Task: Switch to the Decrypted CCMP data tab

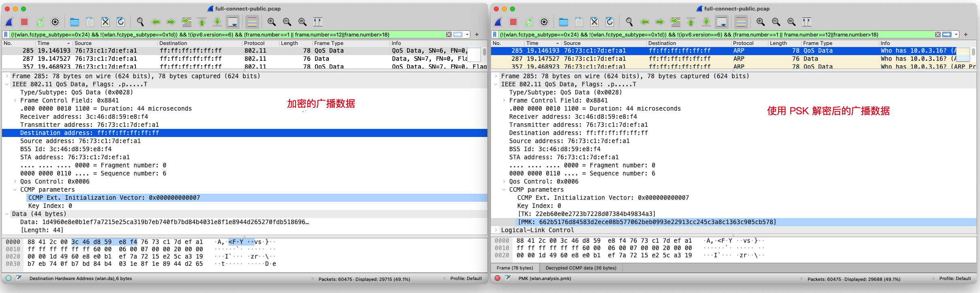Action: (x=581, y=268)
